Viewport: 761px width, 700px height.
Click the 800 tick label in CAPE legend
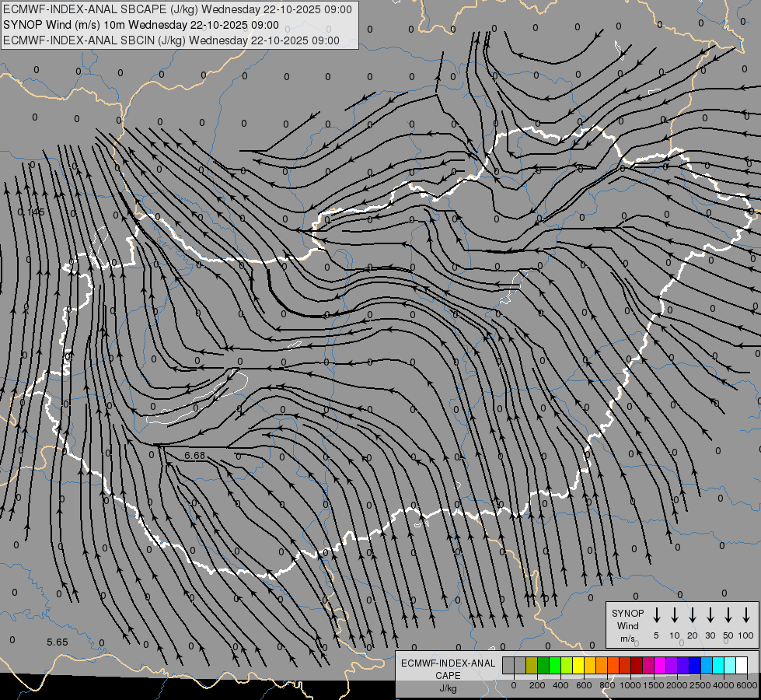(607, 685)
